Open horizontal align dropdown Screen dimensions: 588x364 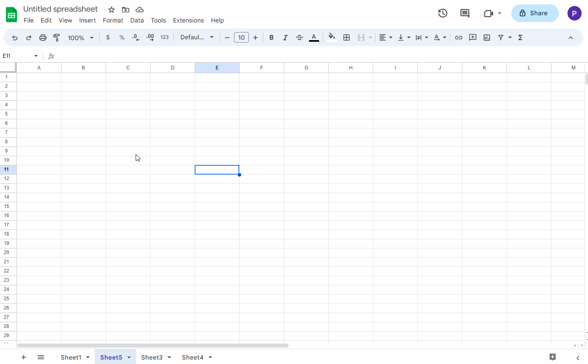(386, 37)
